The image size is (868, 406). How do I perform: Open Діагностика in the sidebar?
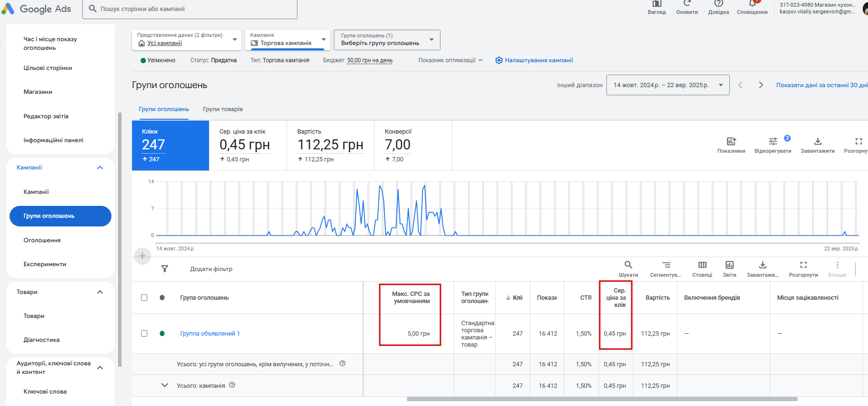(42, 340)
